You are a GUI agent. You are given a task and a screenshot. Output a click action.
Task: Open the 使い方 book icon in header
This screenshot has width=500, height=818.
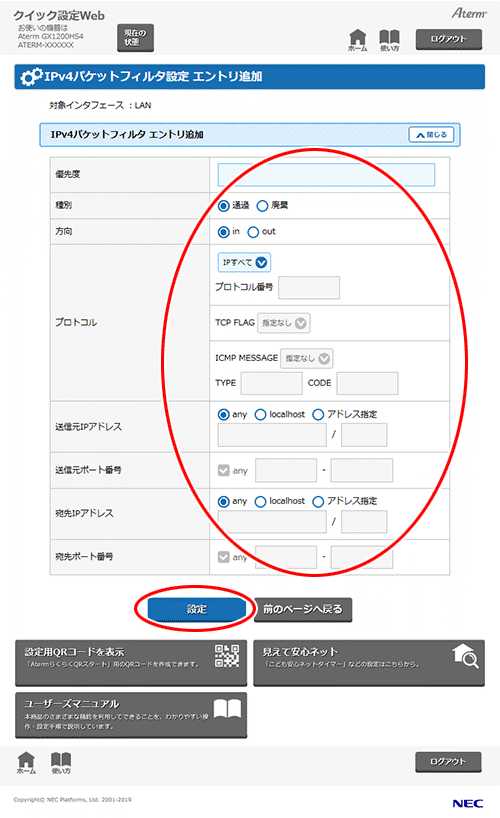[389, 40]
